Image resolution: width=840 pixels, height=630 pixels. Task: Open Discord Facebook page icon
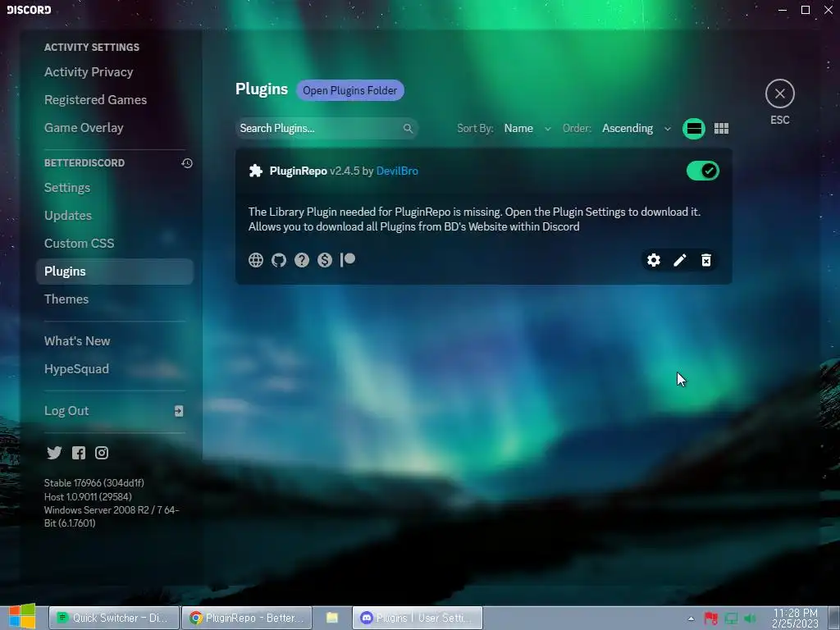[x=79, y=453]
